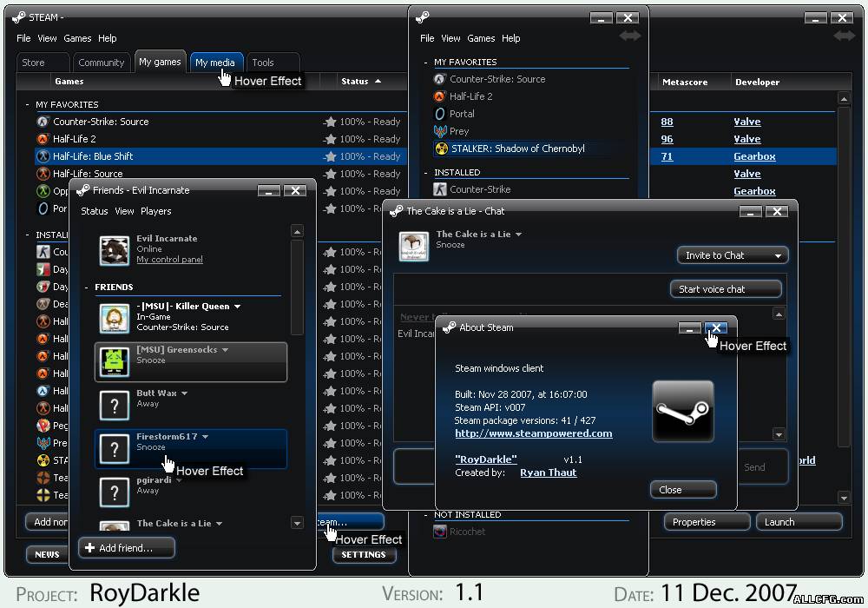Click the Metascore 88 link

(667, 122)
